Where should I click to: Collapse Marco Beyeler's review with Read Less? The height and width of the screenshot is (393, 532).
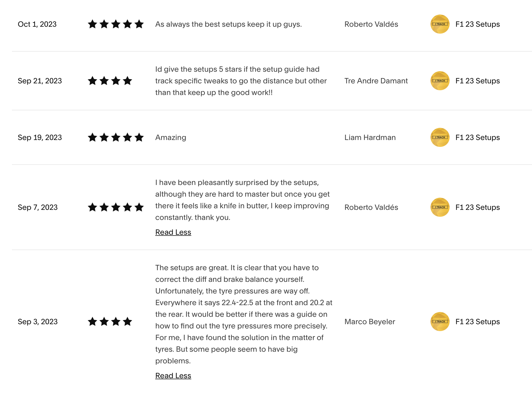(173, 376)
